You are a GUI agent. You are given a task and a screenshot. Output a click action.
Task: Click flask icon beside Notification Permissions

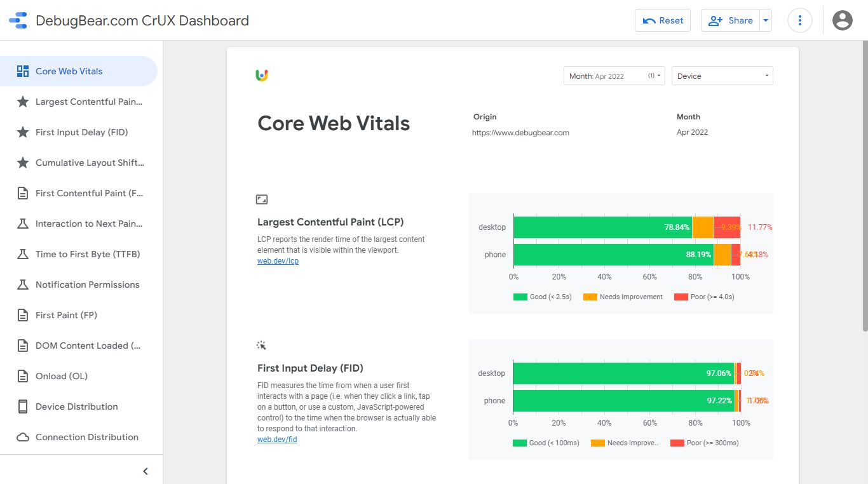click(23, 285)
